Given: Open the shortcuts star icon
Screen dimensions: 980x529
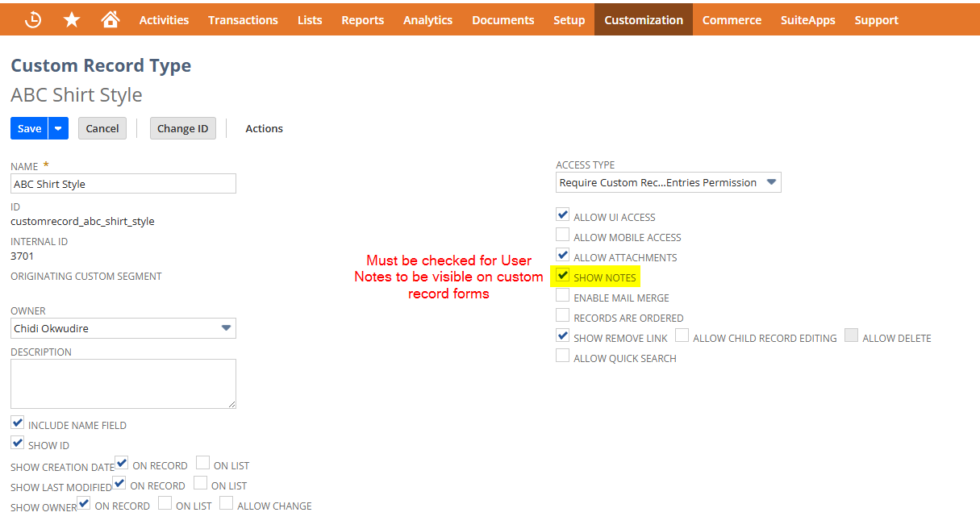Looking at the screenshot, I should [71, 19].
